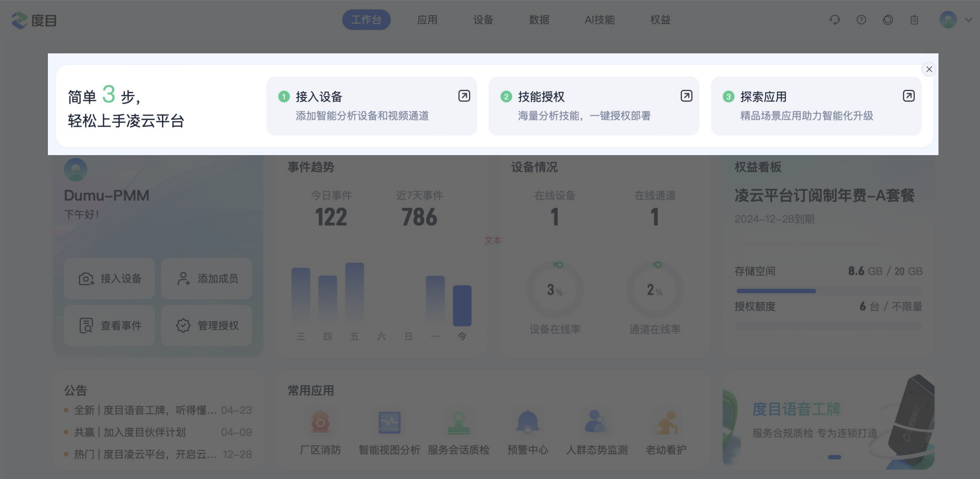Click the 管理授权 button
This screenshot has height=479, width=980.
206,325
